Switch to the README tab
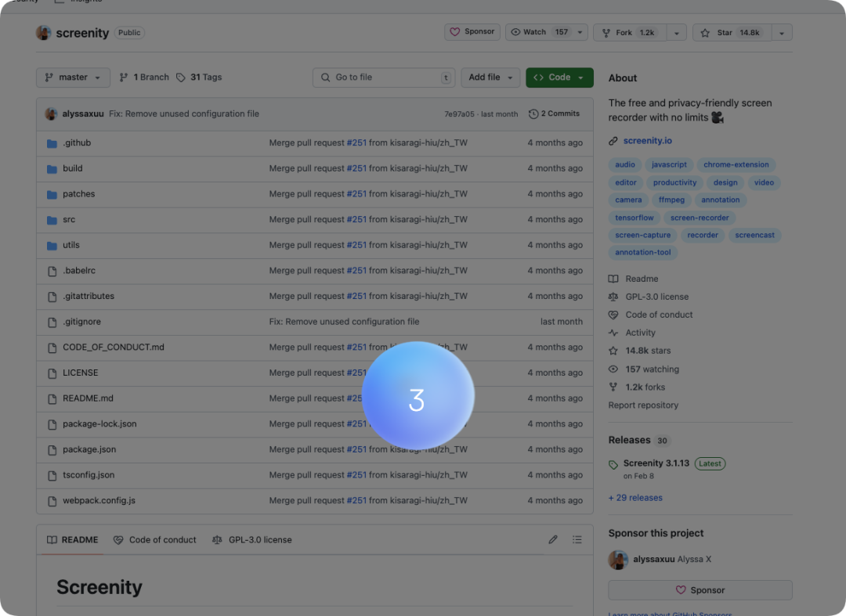The image size is (846, 616). [x=73, y=539]
